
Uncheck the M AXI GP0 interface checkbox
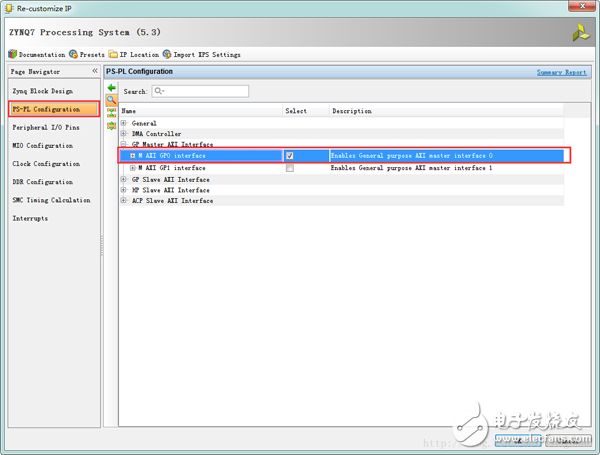tap(290, 156)
